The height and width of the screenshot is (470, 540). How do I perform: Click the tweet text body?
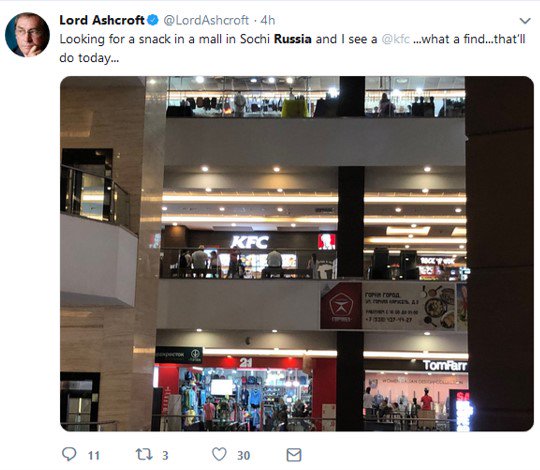(292, 49)
